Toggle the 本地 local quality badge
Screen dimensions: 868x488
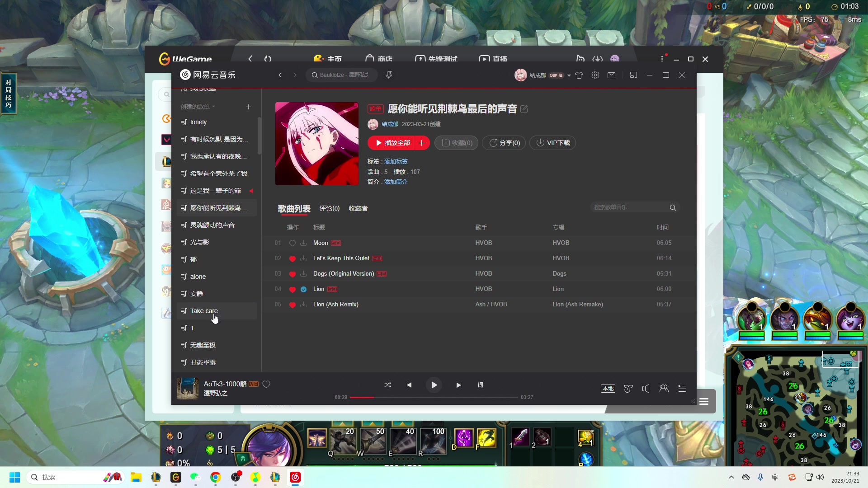[x=608, y=389]
